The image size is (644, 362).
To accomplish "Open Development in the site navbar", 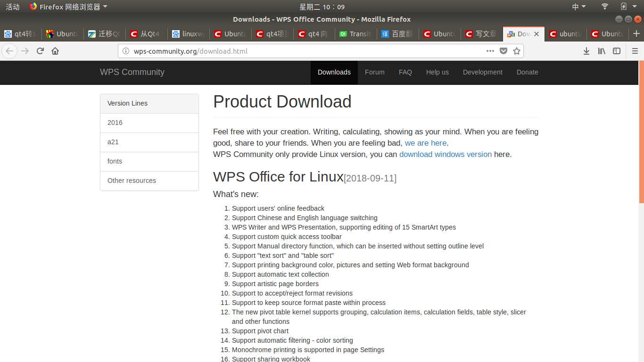I will click(x=483, y=72).
